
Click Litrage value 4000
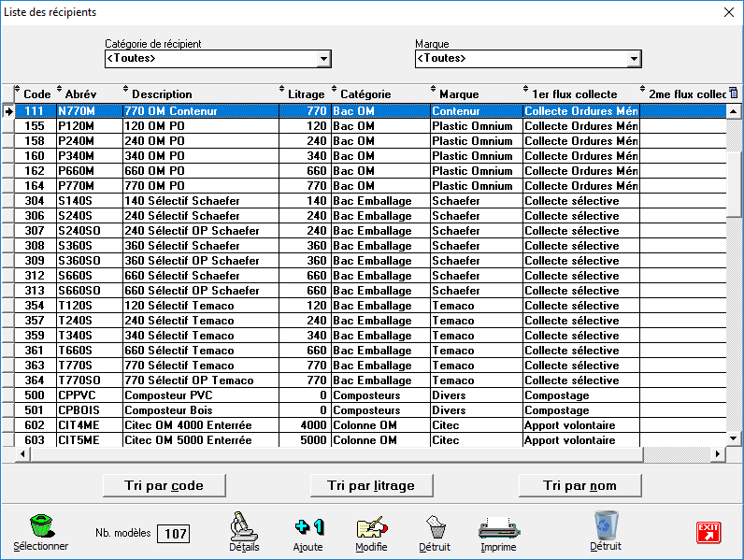point(305,425)
